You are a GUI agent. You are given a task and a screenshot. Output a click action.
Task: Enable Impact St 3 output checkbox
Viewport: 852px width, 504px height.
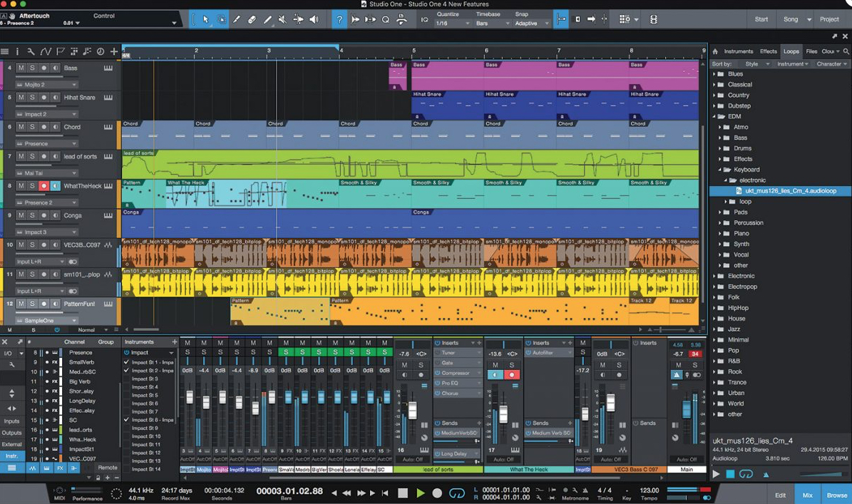[127, 379]
